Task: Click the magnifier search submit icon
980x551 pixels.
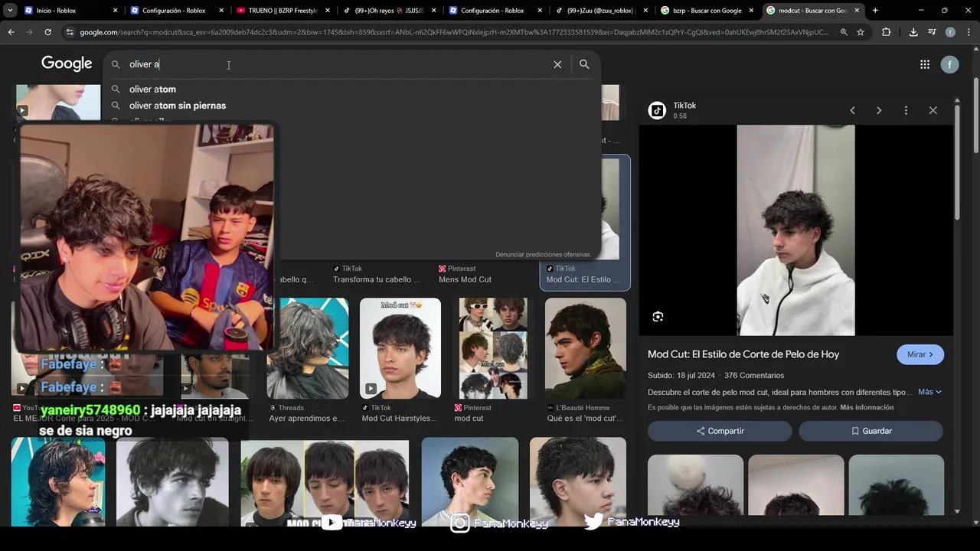Action: pyautogui.click(x=584, y=64)
